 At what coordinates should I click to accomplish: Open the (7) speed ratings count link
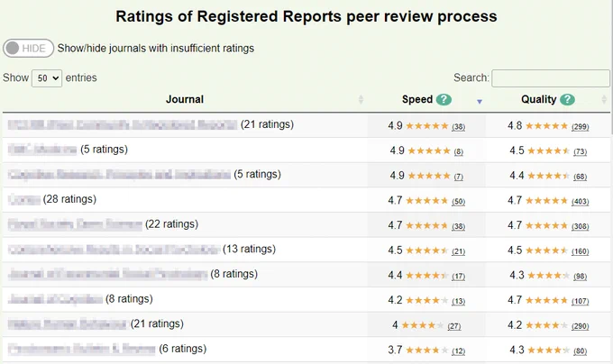pyautogui.click(x=458, y=177)
